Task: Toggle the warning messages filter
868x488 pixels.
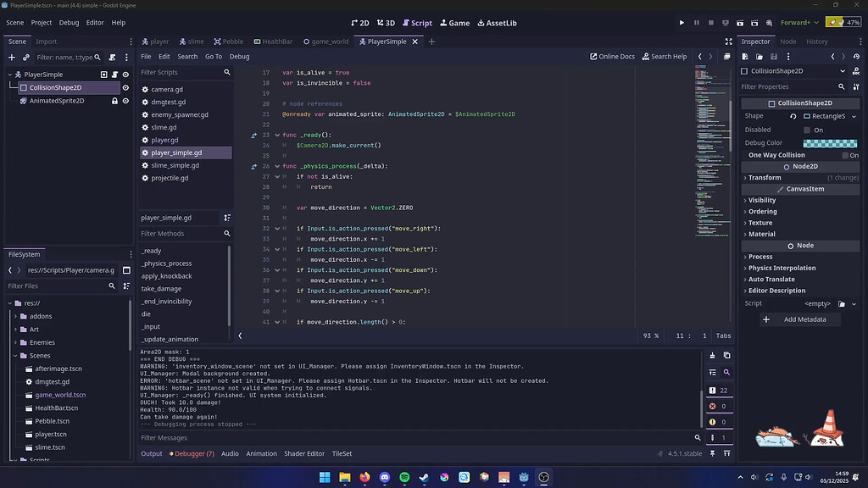Action: click(x=719, y=422)
